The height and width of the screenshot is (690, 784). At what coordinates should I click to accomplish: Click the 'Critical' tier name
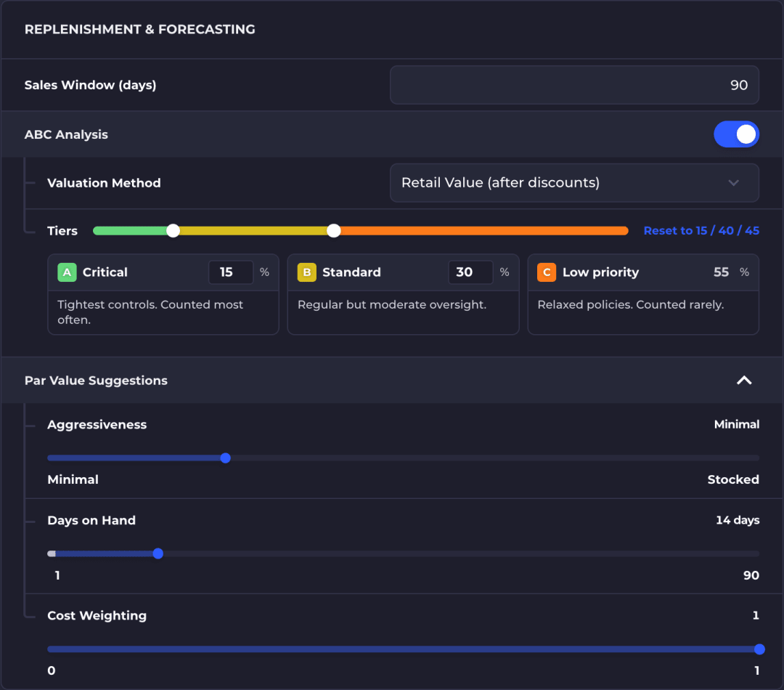click(105, 272)
